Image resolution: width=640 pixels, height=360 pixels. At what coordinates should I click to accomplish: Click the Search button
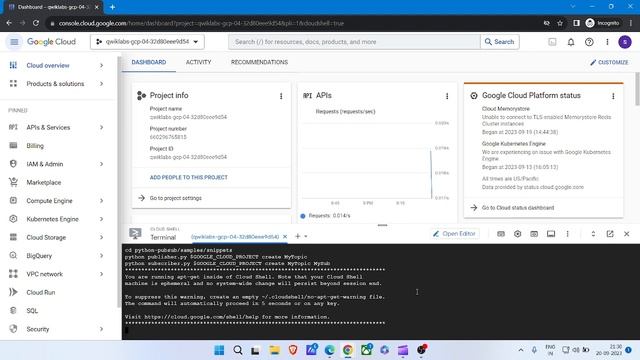[500, 42]
